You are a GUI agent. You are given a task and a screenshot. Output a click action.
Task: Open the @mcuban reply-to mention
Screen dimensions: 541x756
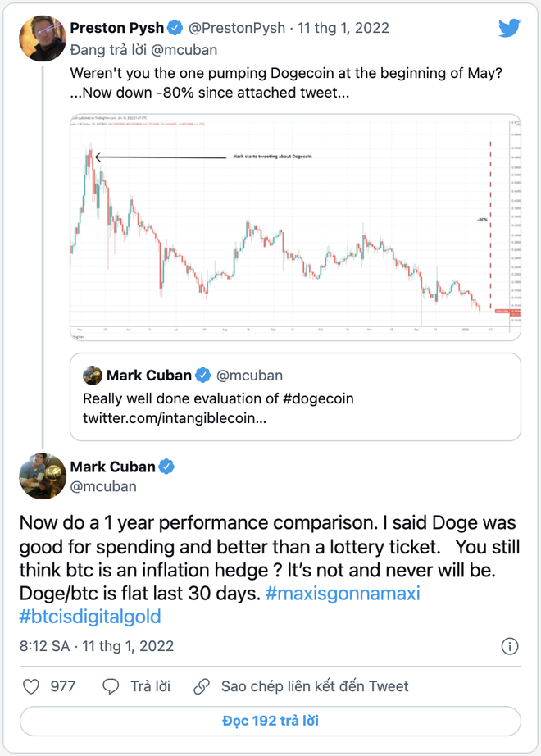tap(184, 50)
